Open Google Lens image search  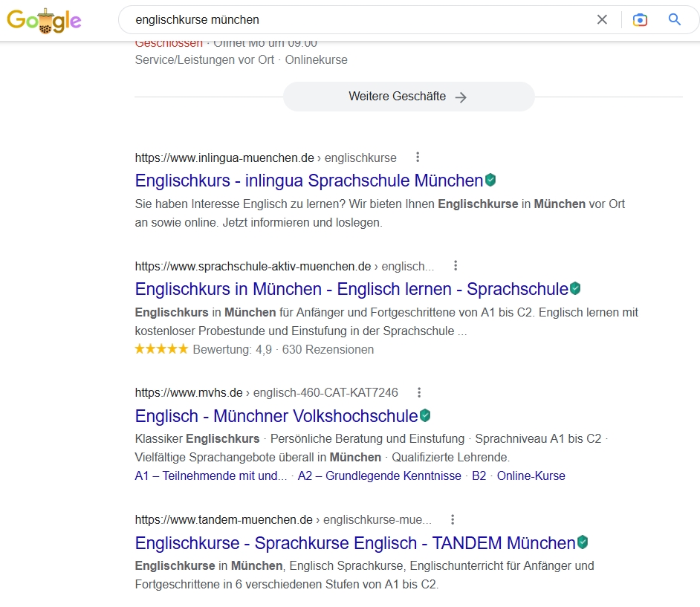pyautogui.click(x=640, y=20)
